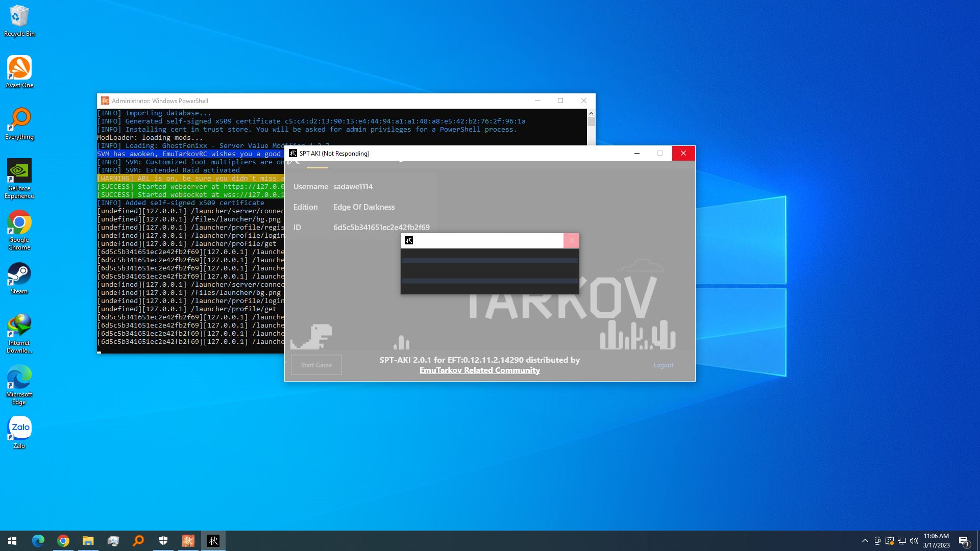The width and height of the screenshot is (980, 551).
Task: Close the small loading dialog
Action: [571, 241]
